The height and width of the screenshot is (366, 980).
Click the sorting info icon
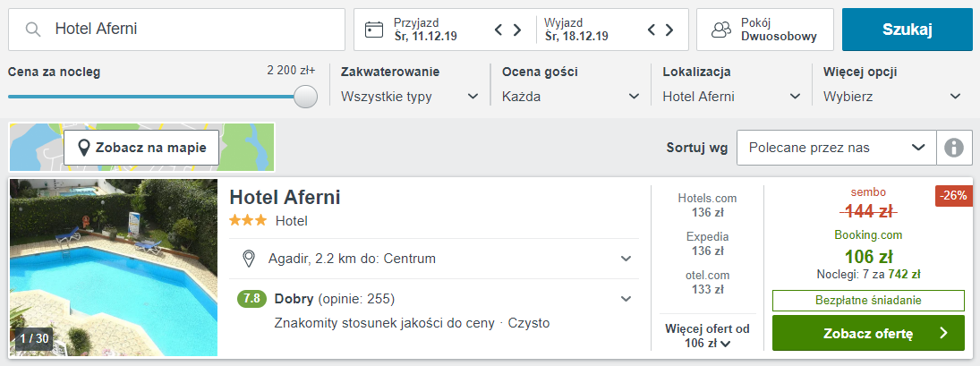954,148
